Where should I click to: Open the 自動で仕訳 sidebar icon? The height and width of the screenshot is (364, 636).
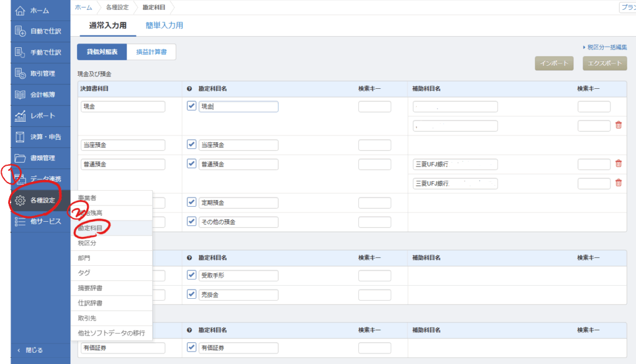point(20,31)
